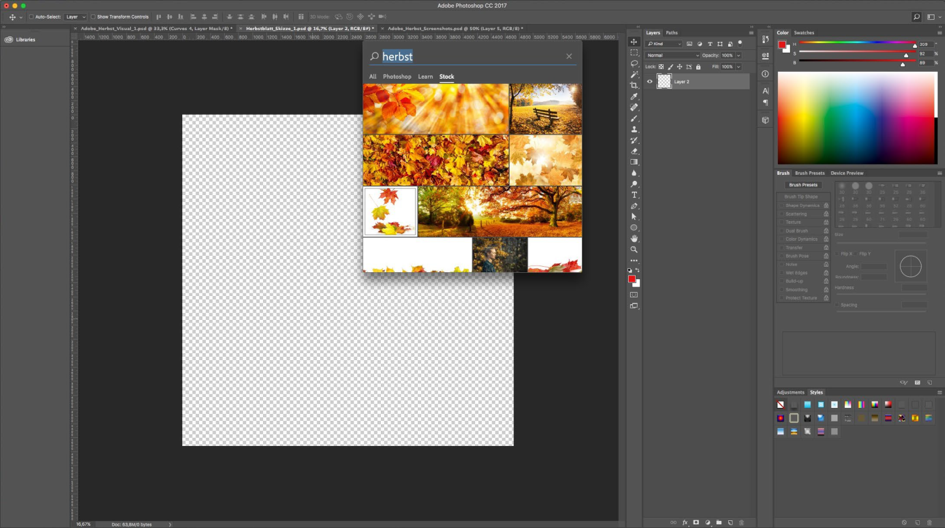Open the layer Kind filter dropdown
Viewport: 945px width, 528px height.
pos(664,44)
